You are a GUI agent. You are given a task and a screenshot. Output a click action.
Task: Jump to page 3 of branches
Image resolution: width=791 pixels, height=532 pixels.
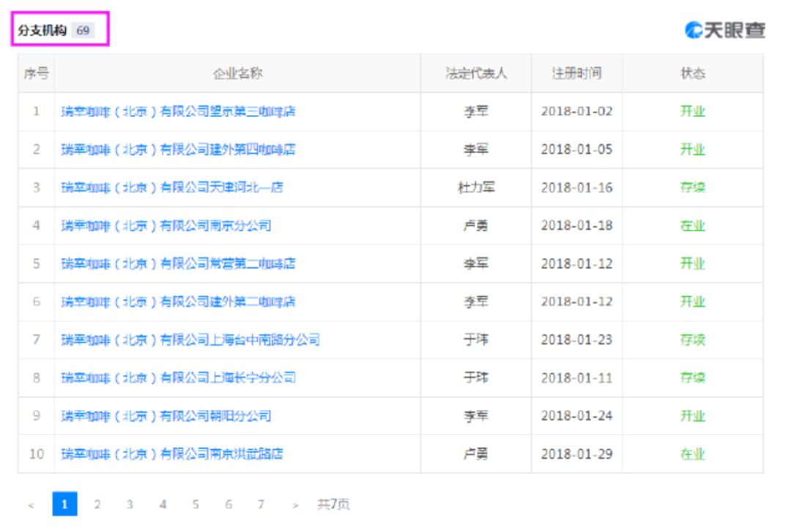coord(130,504)
